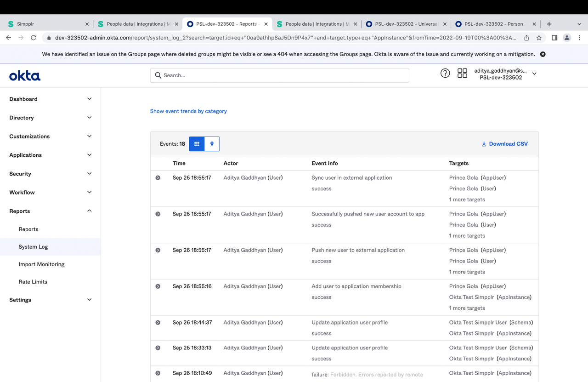Open a new browser tab with plus icon

[x=549, y=24]
